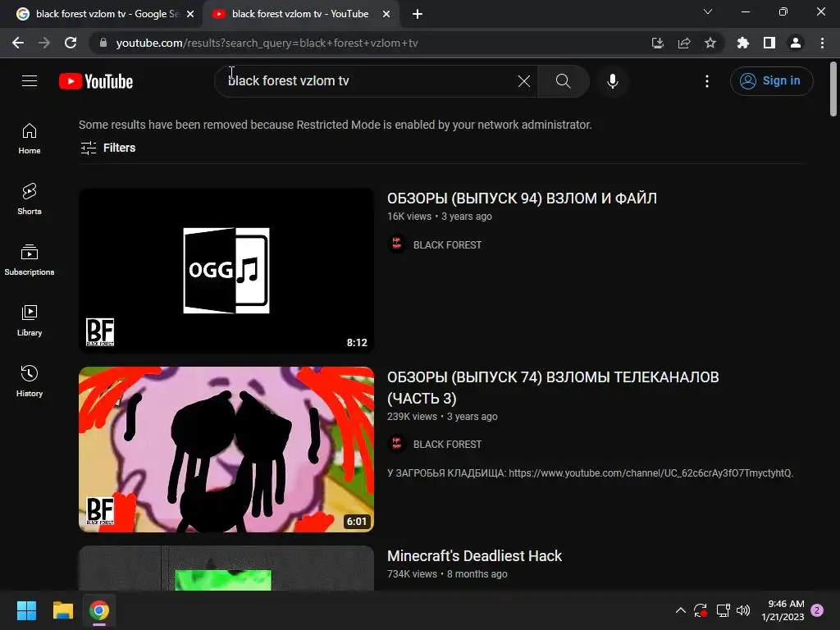Open clock and date flyout
The height and width of the screenshot is (630, 840).
pos(783,610)
